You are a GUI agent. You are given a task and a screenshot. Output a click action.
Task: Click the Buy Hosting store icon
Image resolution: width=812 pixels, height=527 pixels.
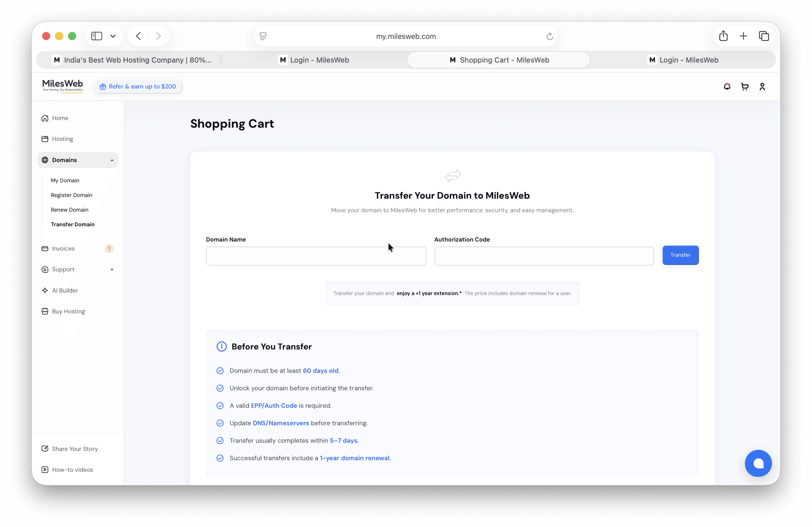coord(45,311)
